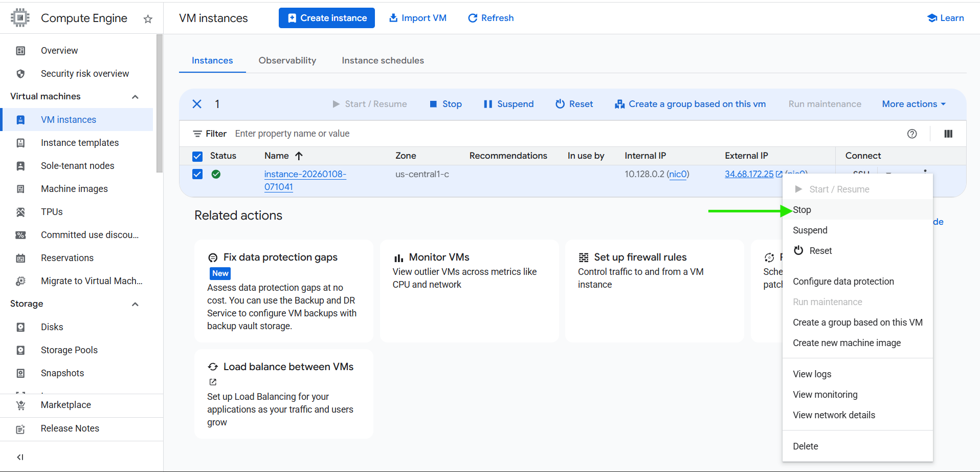This screenshot has width=980, height=472.
Task: Collapse the Virtual machines section
Action: click(x=135, y=97)
